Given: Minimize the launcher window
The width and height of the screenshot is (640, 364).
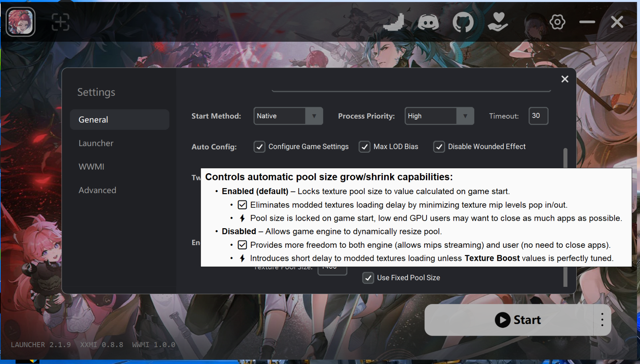Looking at the screenshot, I should pyautogui.click(x=587, y=22).
